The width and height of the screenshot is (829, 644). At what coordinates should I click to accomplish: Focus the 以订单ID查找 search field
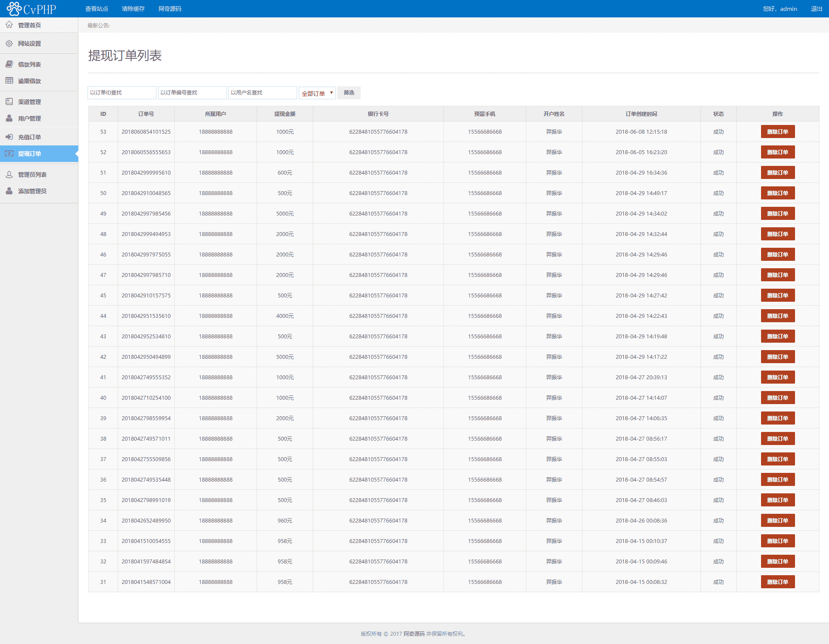coord(122,93)
